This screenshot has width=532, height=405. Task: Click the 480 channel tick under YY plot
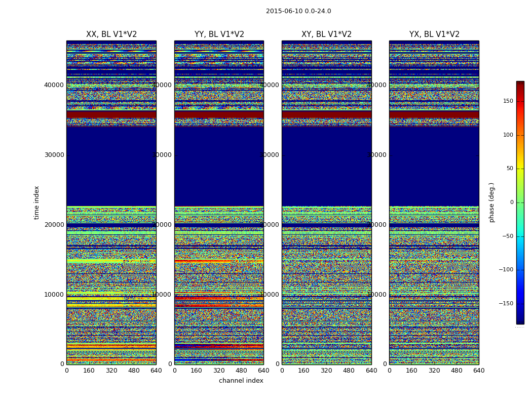[x=241, y=371]
